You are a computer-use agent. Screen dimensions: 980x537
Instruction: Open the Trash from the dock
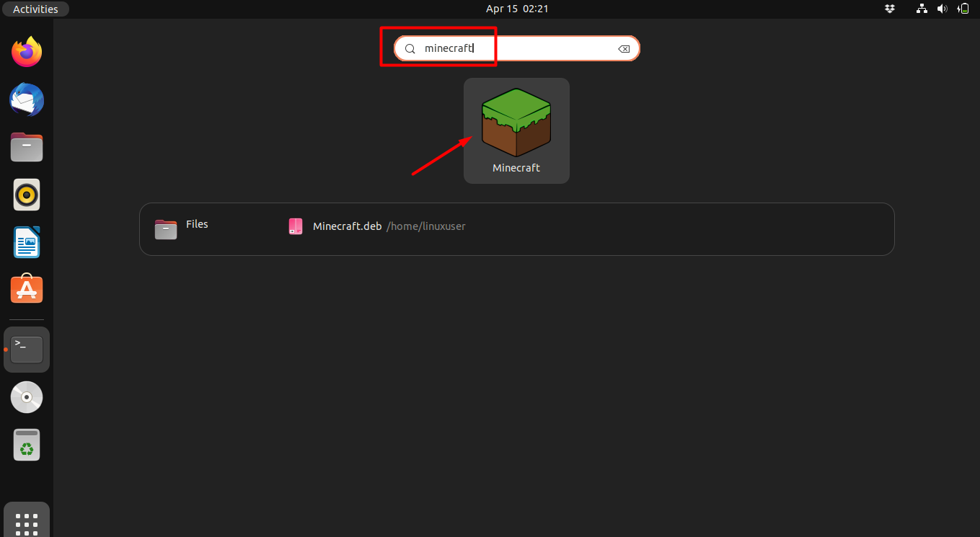click(x=27, y=445)
